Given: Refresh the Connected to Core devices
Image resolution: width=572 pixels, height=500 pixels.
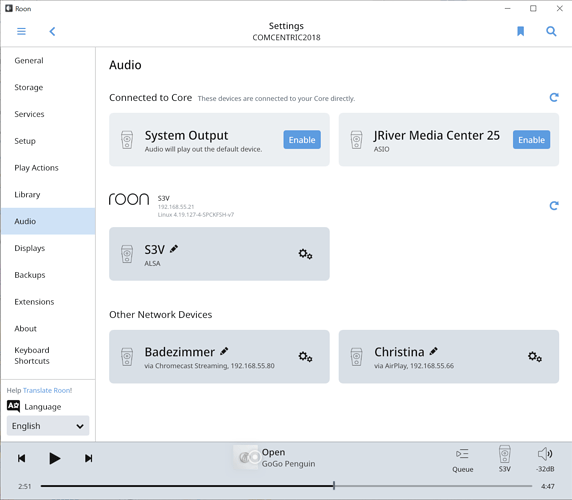Looking at the screenshot, I should tap(554, 97).
